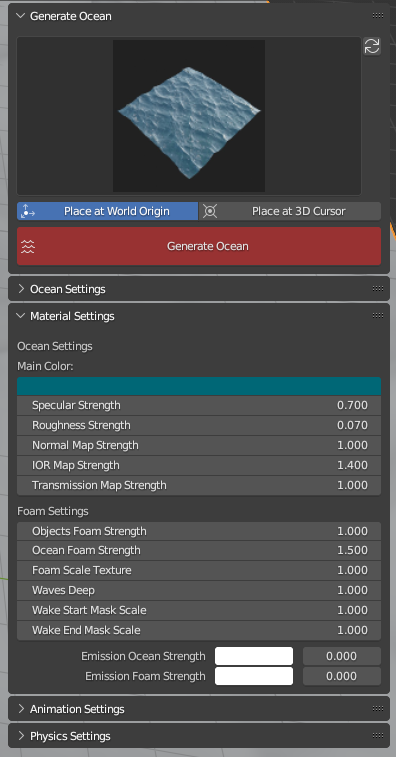The width and height of the screenshot is (396, 757).
Task: Click the world origin axis icon
Action: point(28,211)
